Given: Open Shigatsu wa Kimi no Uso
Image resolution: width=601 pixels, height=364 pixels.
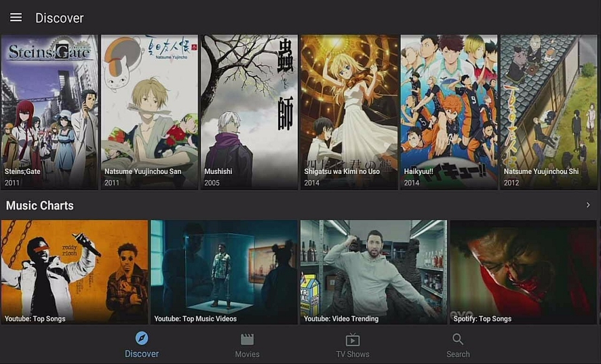Looking at the screenshot, I should tap(349, 112).
